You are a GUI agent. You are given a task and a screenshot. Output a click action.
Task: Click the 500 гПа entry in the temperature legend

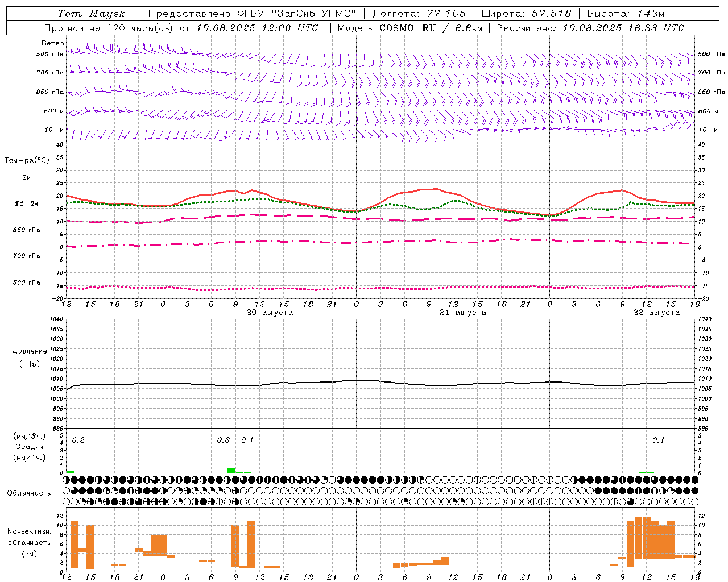pos(27,282)
